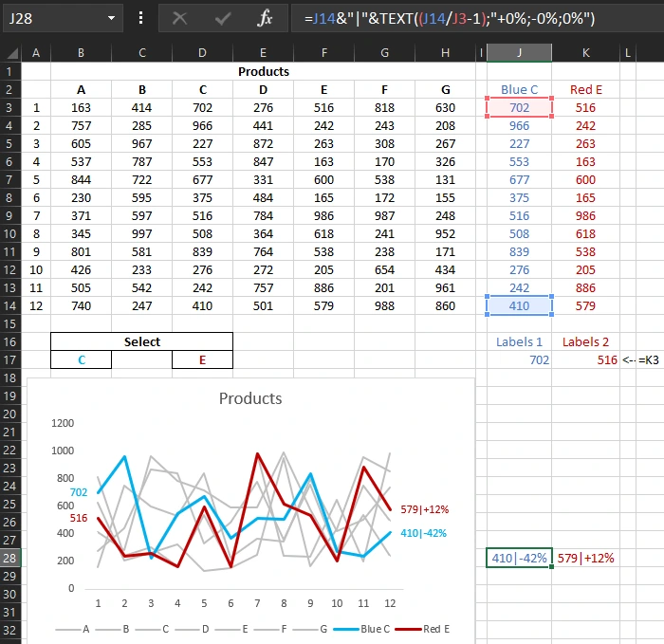This screenshot has width=664, height=644.
Task: Select cell K28 with 579|+12%
Action: point(585,558)
